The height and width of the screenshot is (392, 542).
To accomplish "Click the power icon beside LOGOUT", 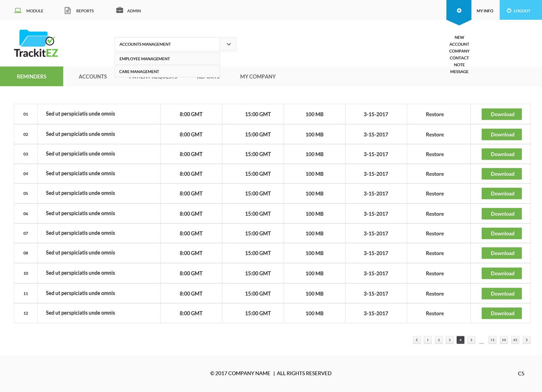I will coord(509,11).
